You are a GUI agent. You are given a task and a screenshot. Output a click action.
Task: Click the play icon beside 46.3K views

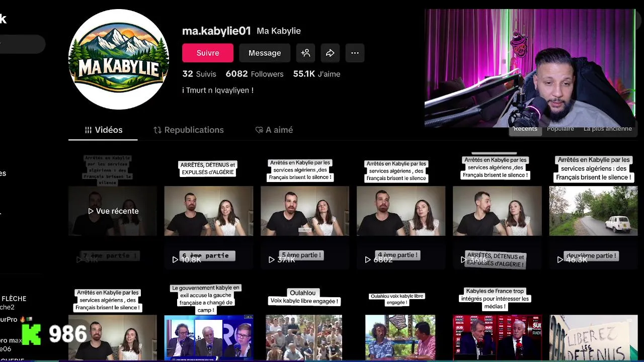(x=560, y=259)
